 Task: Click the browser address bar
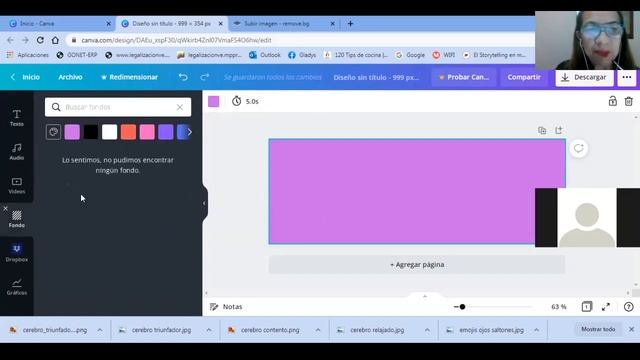(300, 40)
